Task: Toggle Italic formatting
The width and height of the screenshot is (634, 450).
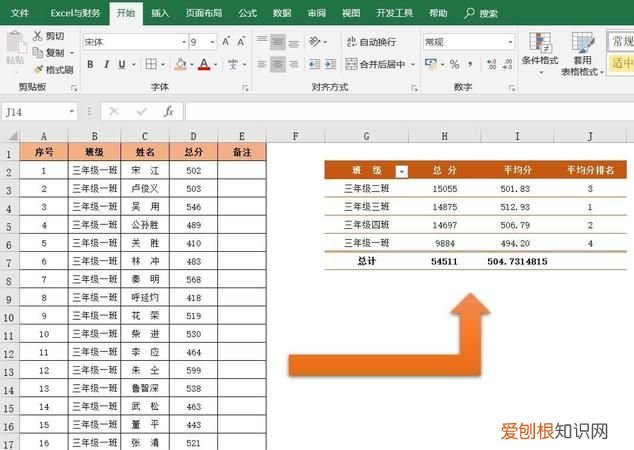Action: click(106, 64)
